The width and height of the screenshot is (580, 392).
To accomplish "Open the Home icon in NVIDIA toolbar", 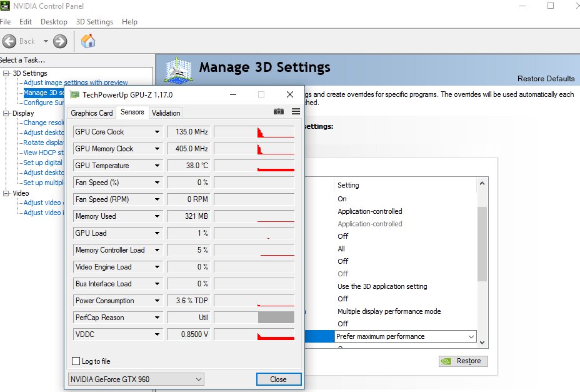I will click(x=88, y=41).
